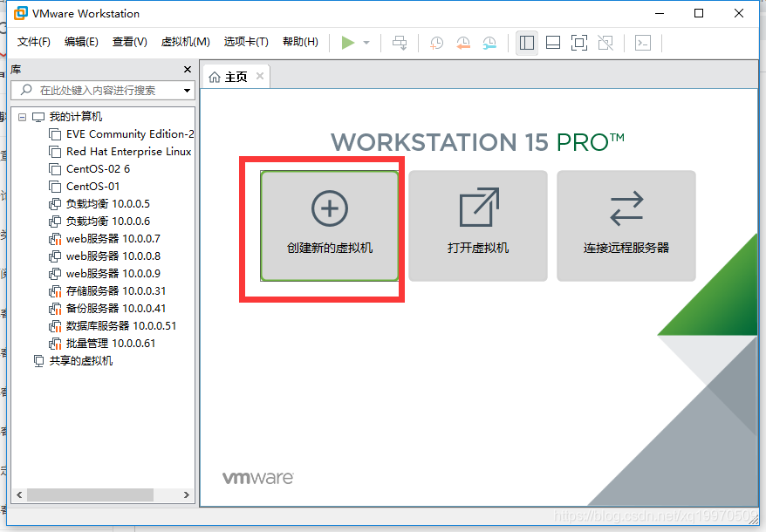Viewport: 766px width, 532px height.
Task: Select the EVE Community Edition-2 VM
Action: [130, 133]
